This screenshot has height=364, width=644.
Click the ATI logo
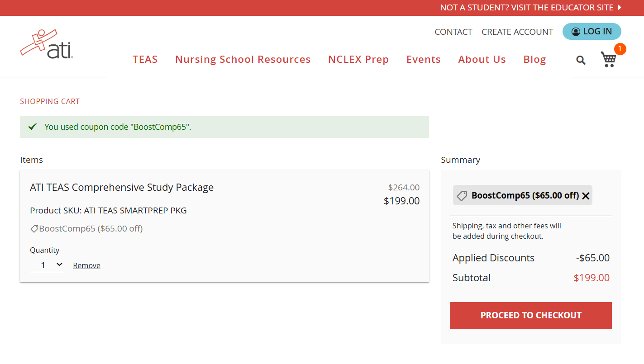pos(47,44)
